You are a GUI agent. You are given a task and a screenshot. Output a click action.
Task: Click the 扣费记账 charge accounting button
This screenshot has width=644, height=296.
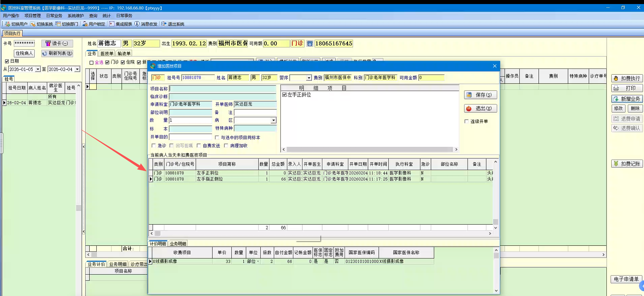click(627, 164)
